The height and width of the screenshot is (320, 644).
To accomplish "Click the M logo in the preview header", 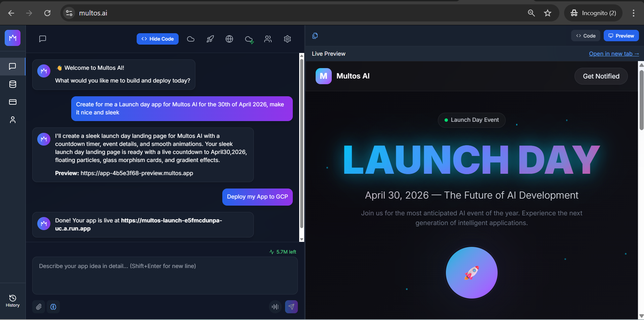I will (323, 76).
